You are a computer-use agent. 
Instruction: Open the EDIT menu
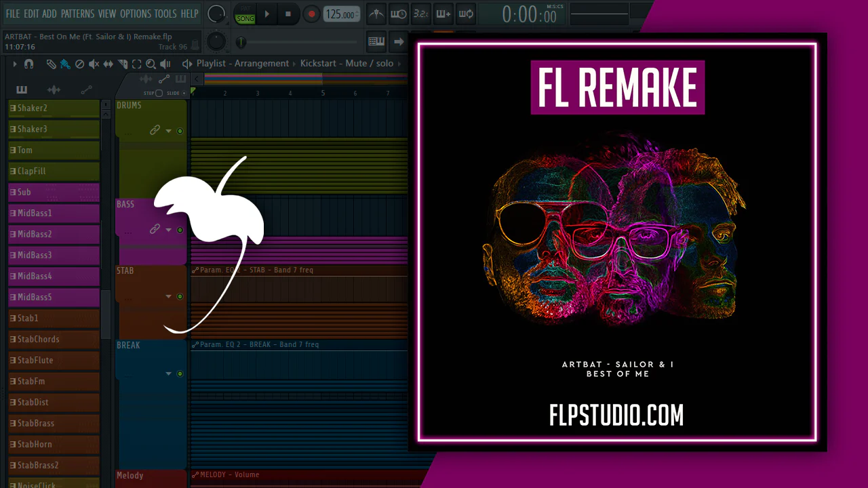tap(31, 14)
